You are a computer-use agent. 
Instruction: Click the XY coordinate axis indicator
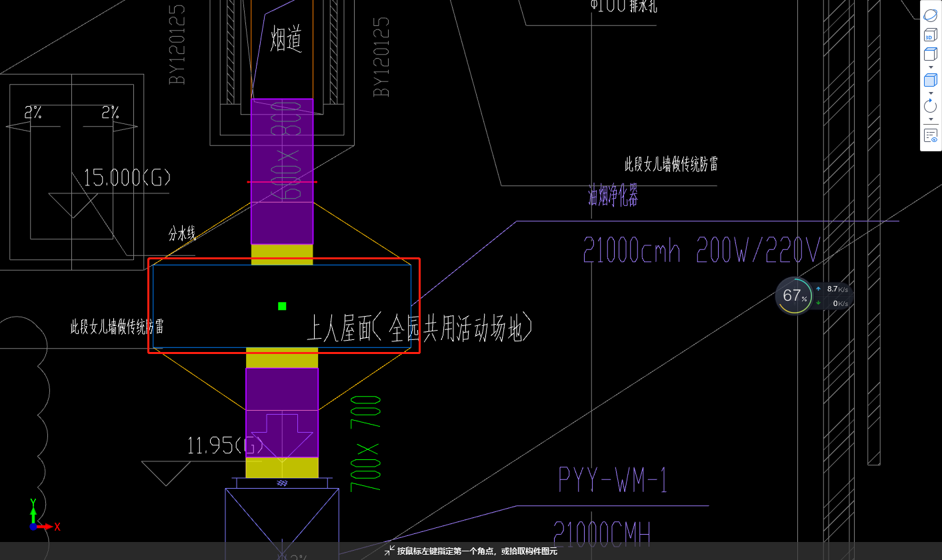(x=43, y=515)
